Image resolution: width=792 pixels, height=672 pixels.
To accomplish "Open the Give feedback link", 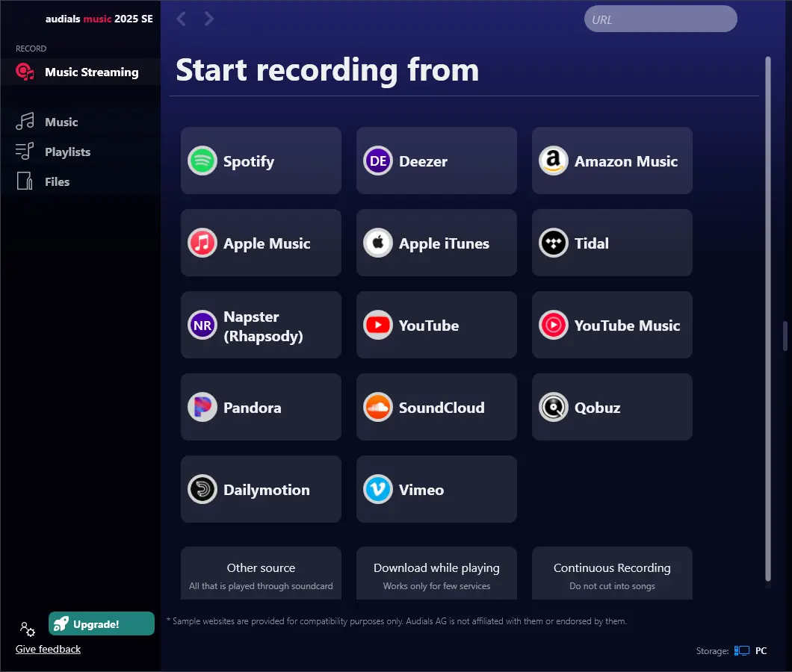I will tap(48, 649).
